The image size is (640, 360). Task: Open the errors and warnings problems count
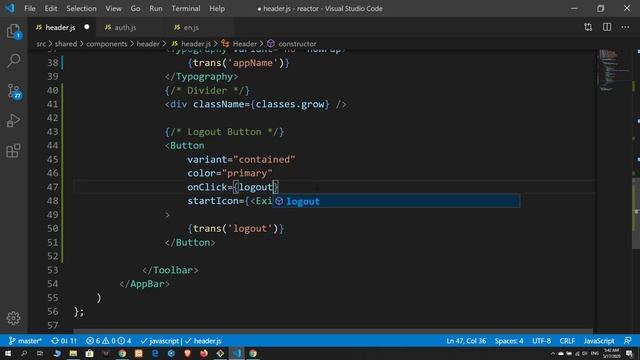pyautogui.click(x=109, y=341)
